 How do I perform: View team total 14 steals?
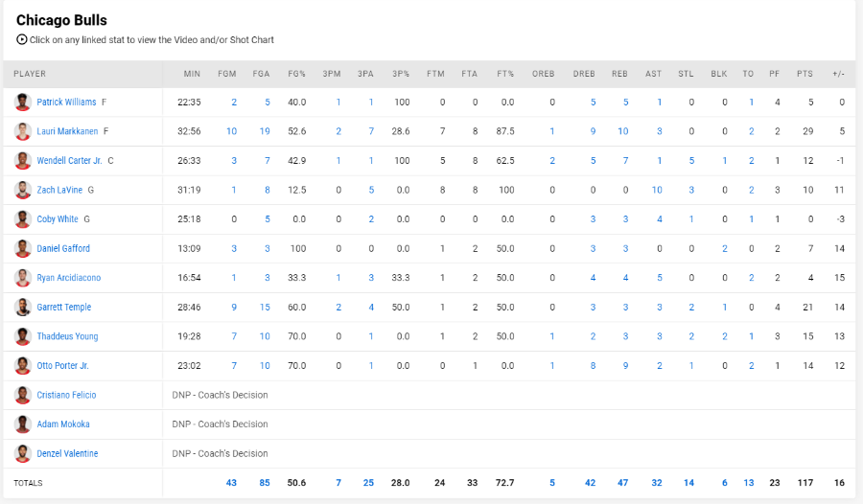click(x=689, y=483)
